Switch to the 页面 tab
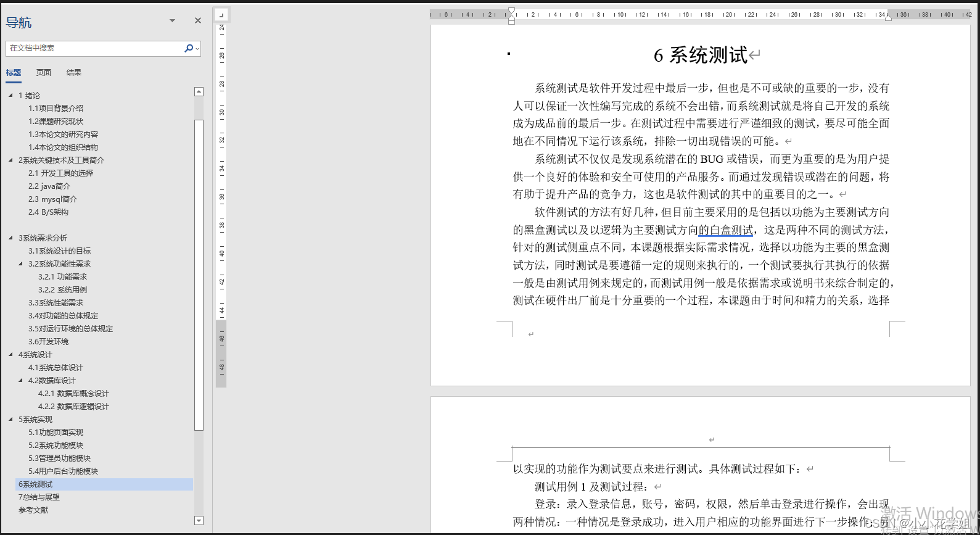The image size is (980, 535). pos(44,72)
